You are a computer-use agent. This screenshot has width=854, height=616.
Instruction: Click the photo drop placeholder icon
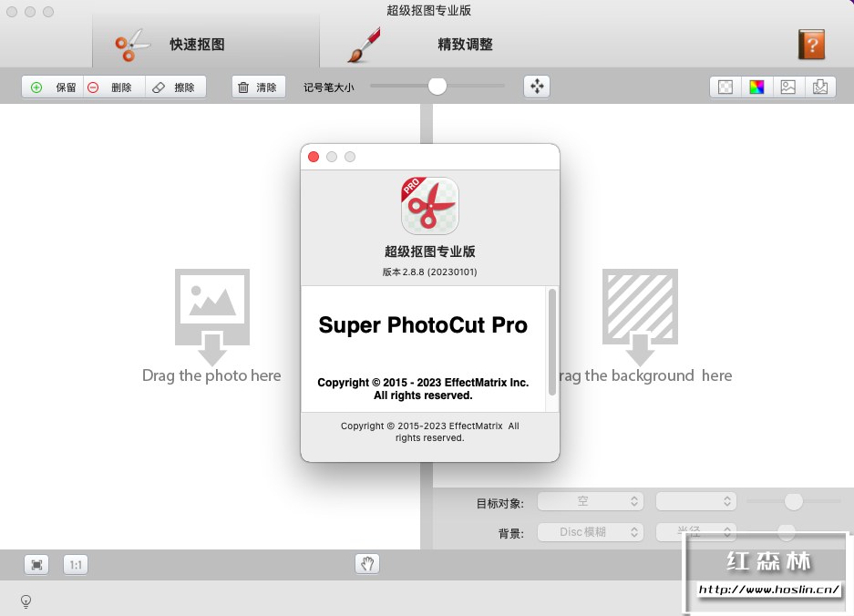pos(211,317)
